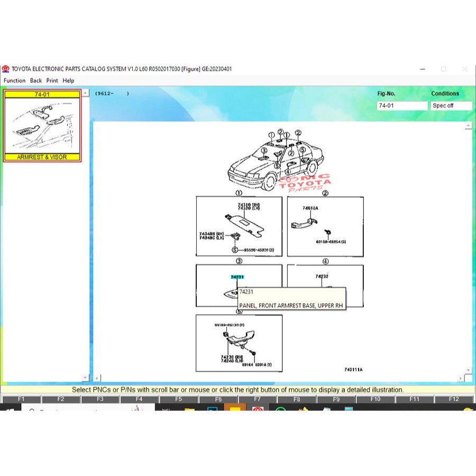
Task: Click the assist grip drawing in box 2
Action: pos(304,223)
